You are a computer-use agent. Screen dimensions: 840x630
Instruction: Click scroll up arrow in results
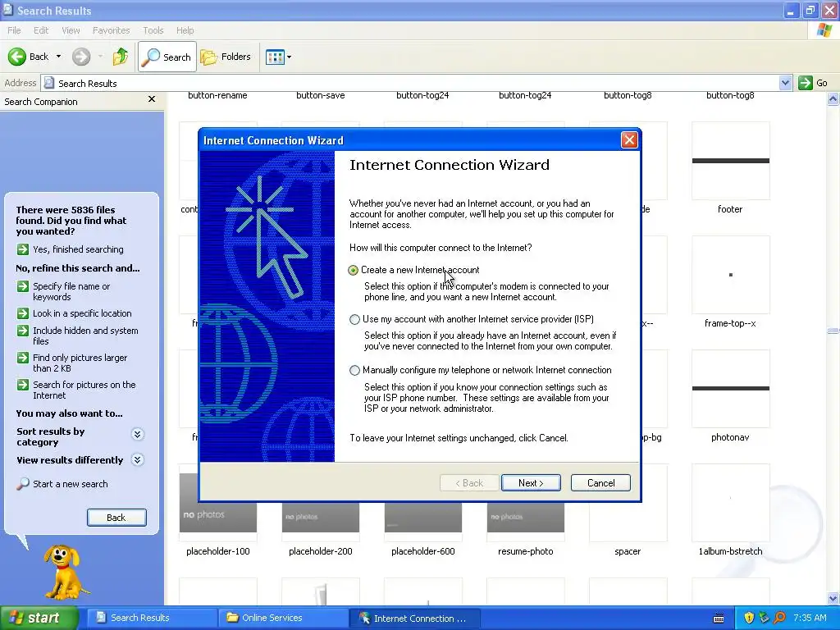(x=833, y=98)
